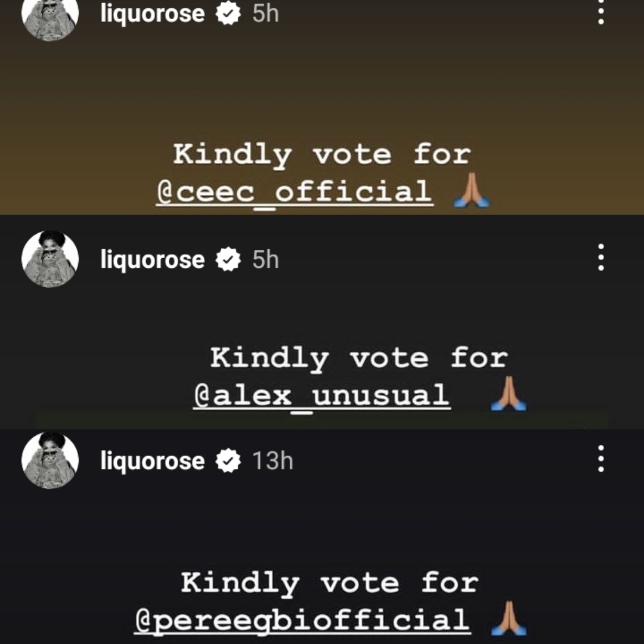
Task: Tap praying hands emoji beside @ceec_official
Action: tap(470, 191)
